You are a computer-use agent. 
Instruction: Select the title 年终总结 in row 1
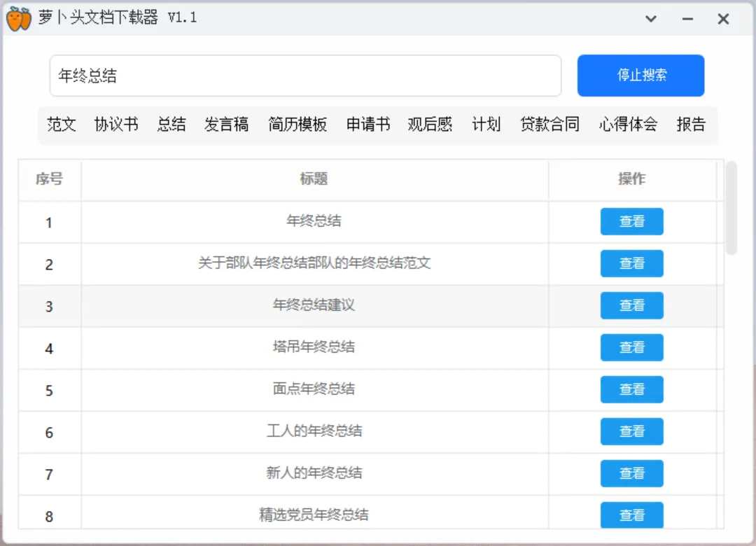point(314,221)
